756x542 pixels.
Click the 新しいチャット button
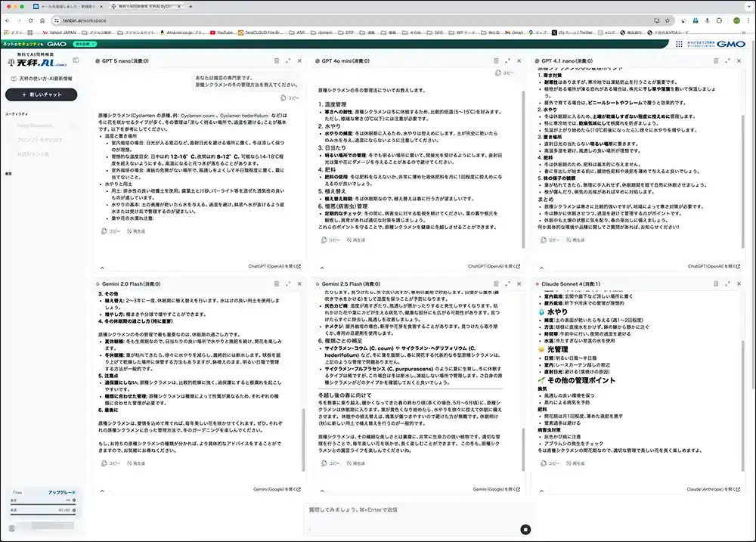pyautogui.click(x=41, y=94)
